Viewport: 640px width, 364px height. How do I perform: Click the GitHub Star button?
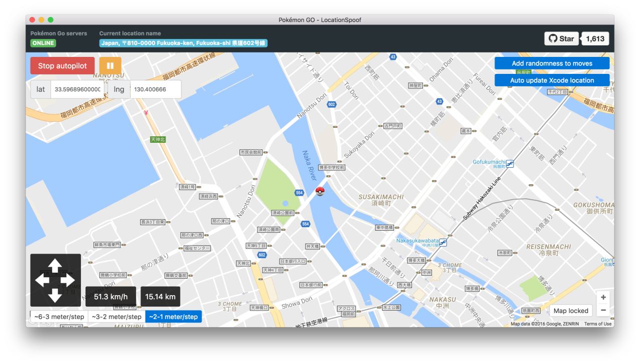(x=561, y=38)
